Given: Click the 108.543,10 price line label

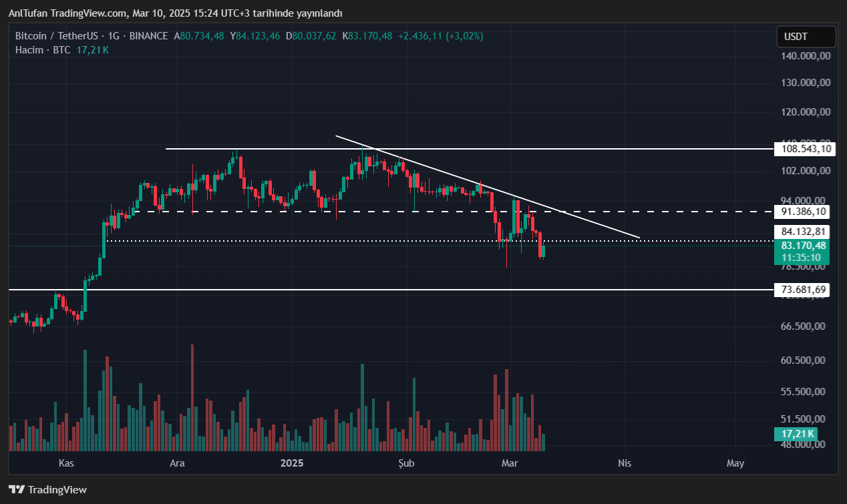Looking at the screenshot, I should pos(806,149).
